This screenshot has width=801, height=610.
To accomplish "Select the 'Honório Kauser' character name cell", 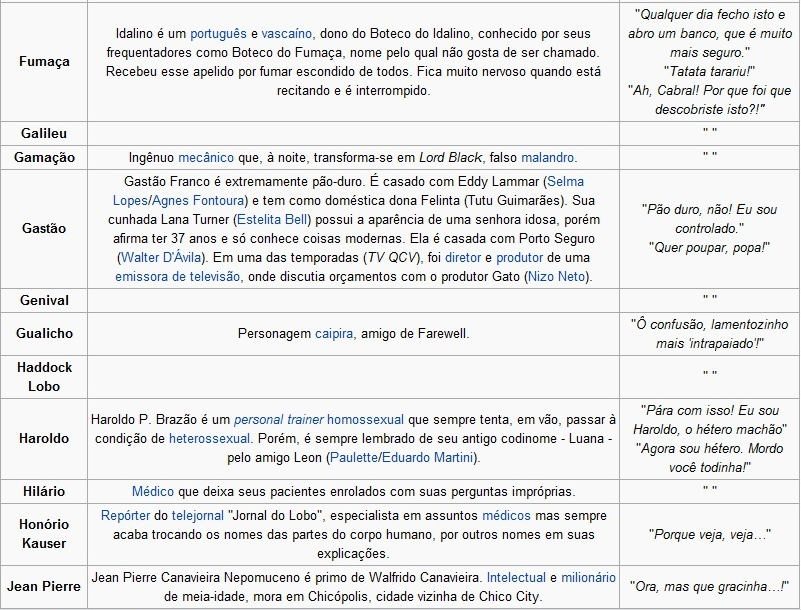I will tap(44, 534).
